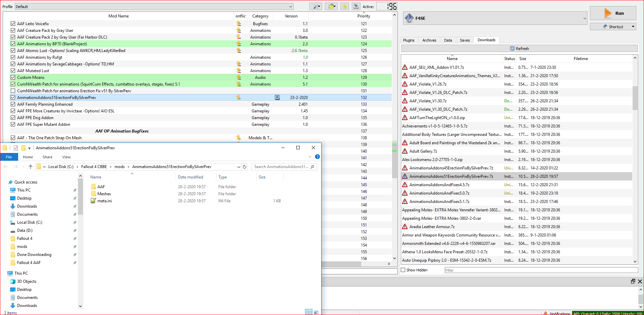Open the Explorer quick access toolbar customize arrow

click(29, 148)
